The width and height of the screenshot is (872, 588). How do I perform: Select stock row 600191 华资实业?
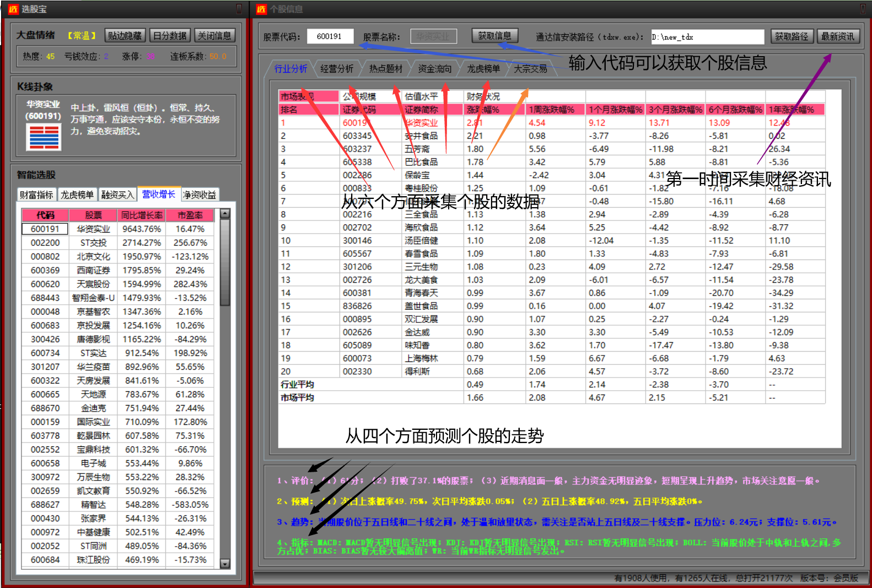pyautogui.click(x=118, y=229)
